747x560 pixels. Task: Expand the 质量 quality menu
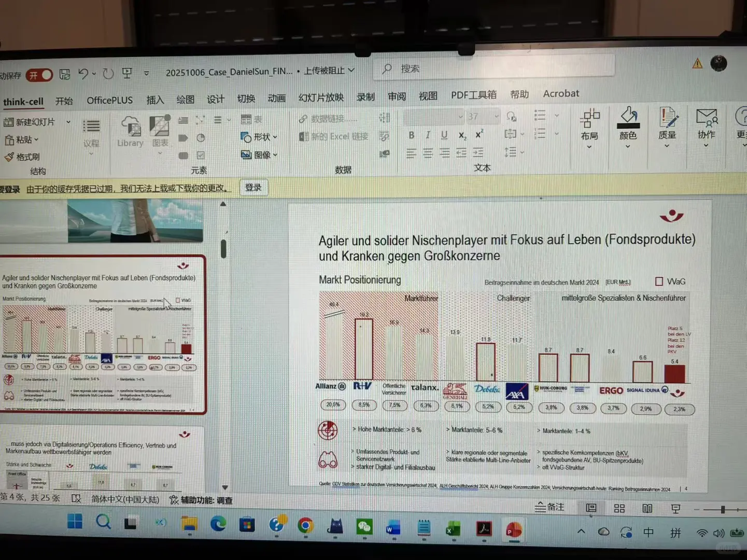(667, 128)
